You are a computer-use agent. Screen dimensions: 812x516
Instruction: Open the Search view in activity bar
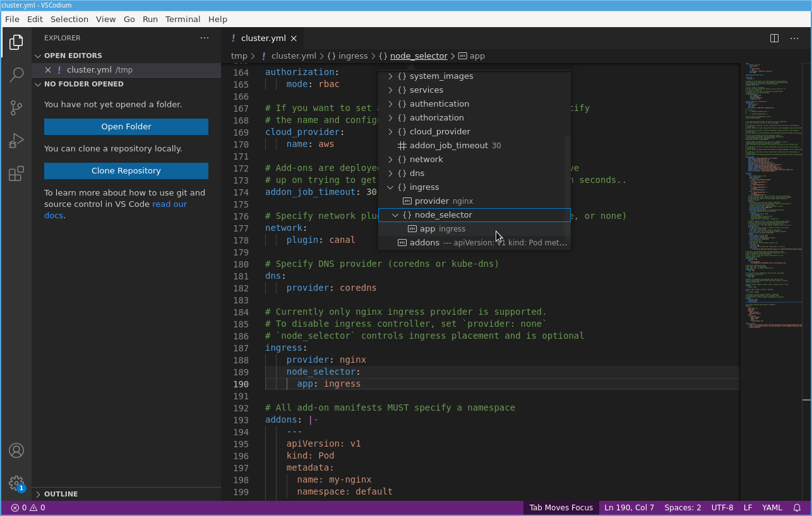16,75
